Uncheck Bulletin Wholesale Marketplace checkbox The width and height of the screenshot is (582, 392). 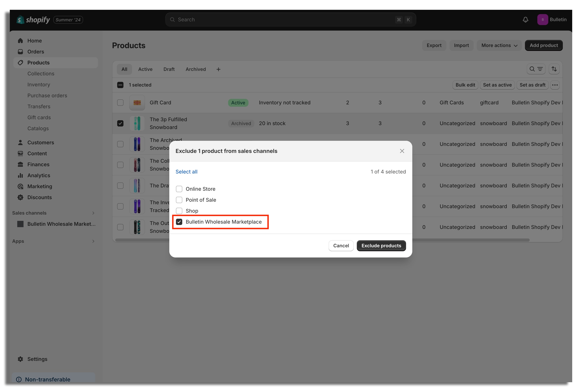179,222
